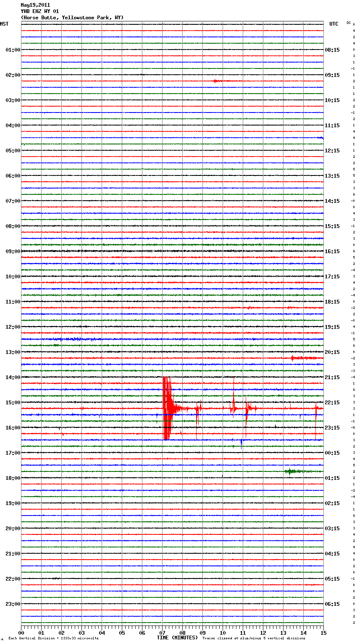Click minute 00 on the bottom axis
Screen dimensions: 357x644
(x=21, y=633)
